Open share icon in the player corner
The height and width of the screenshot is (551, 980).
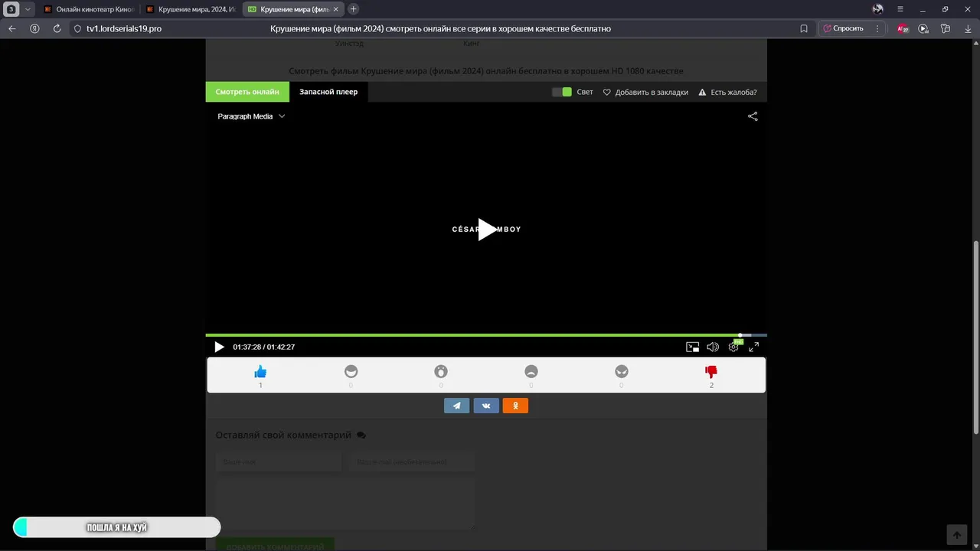coord(753,116)
